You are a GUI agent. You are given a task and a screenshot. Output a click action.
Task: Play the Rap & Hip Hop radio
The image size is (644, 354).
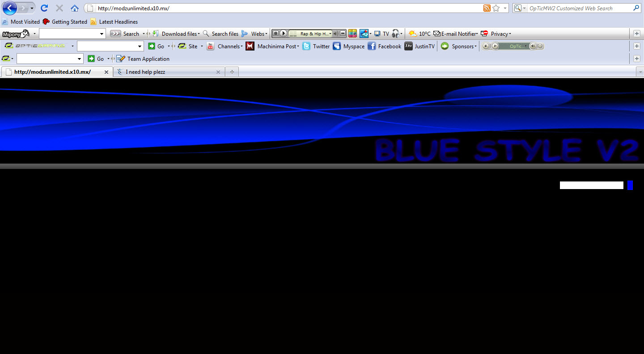[284, 34]
